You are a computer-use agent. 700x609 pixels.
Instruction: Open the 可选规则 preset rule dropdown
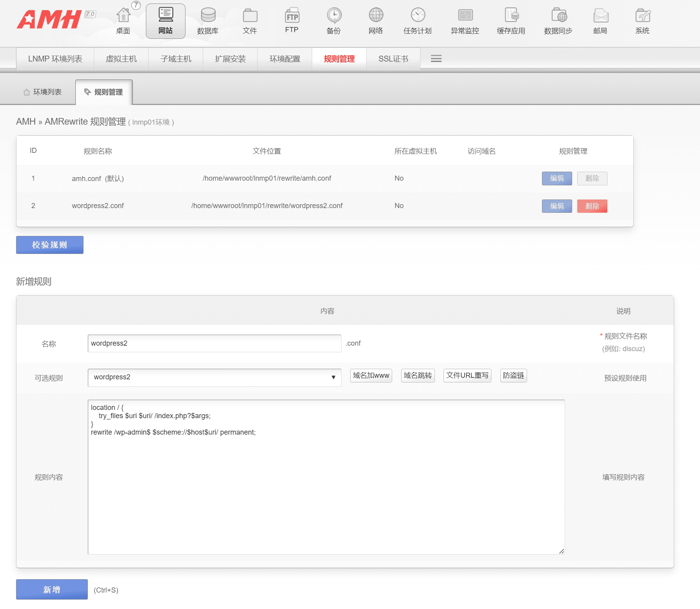(214, 377)
